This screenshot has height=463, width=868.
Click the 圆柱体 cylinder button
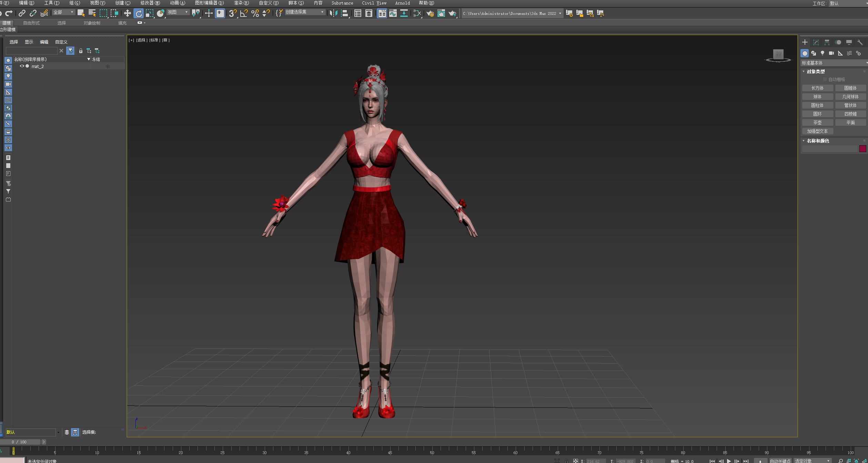pyautogui.click(x=817, y=105)
